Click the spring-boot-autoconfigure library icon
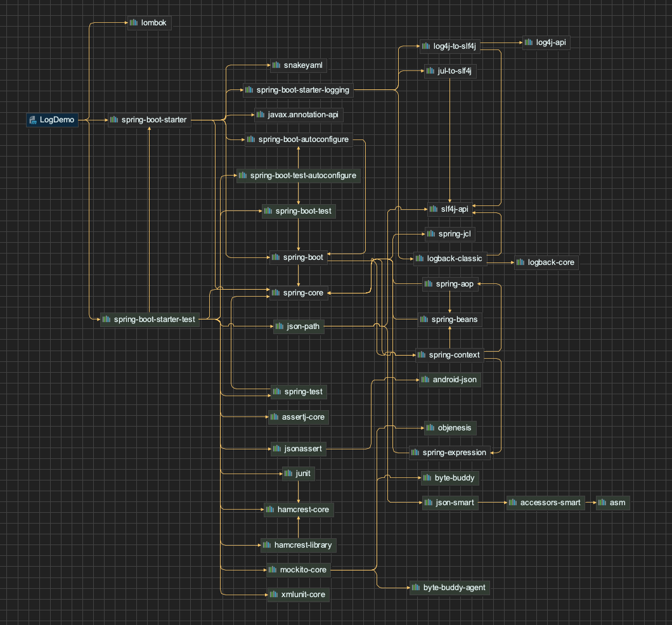Screen dimensions: 672x625 coord(251,139)
